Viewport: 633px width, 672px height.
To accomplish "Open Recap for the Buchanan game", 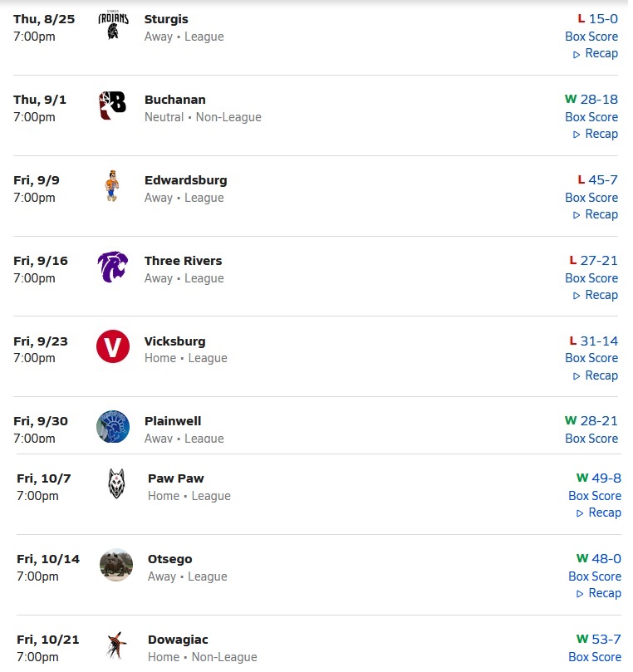I will tap(596, 134).
